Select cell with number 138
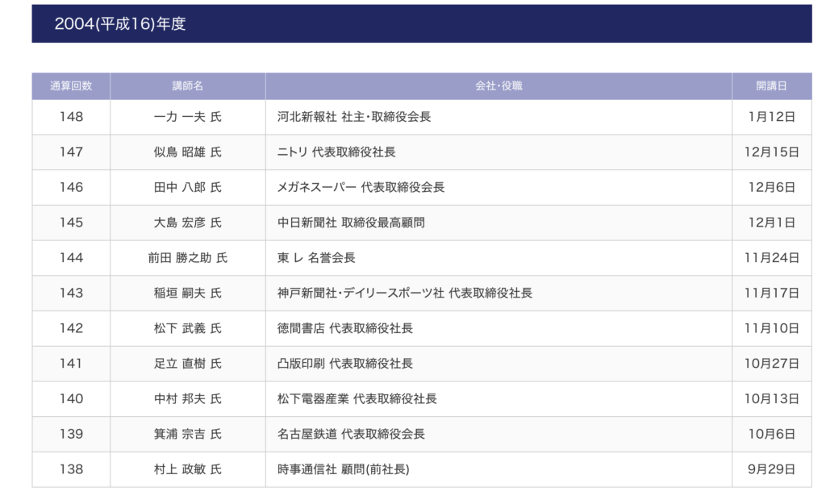826x504 pixels. click(x=71, y=470)
